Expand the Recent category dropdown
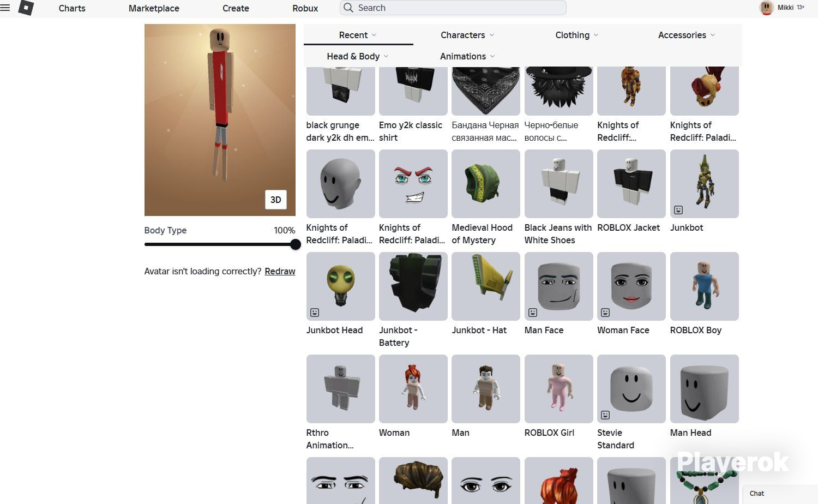Screen dimensions: 818x504 358,35
